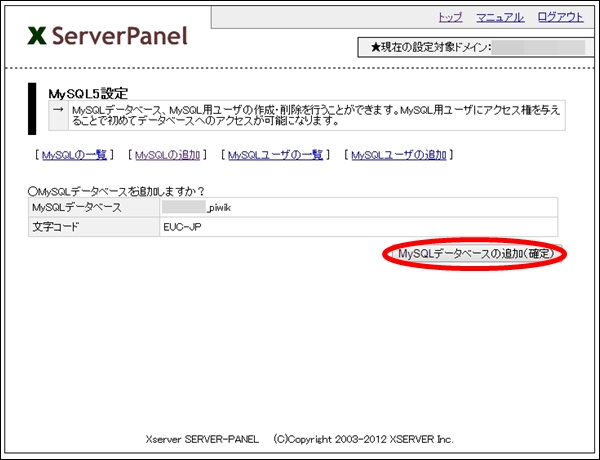
Task: Click the EUC-JP character code value
Action: click(x=183, y=227)
